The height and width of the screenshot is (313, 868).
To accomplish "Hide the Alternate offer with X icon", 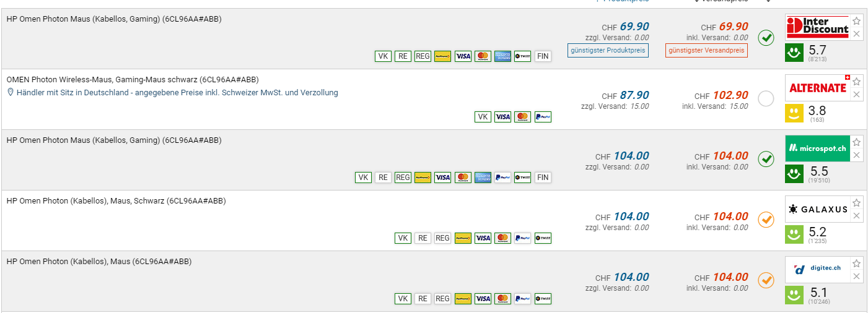I will click(856, 95).
